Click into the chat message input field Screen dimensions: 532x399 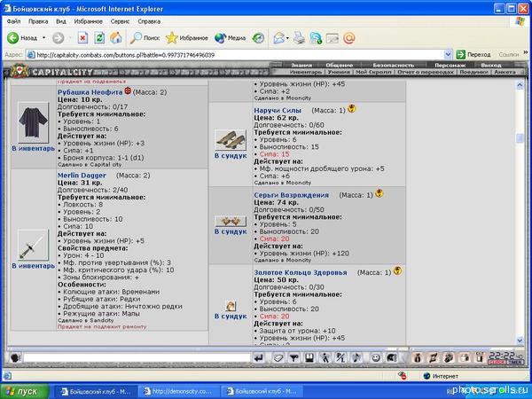pos(137,357)
